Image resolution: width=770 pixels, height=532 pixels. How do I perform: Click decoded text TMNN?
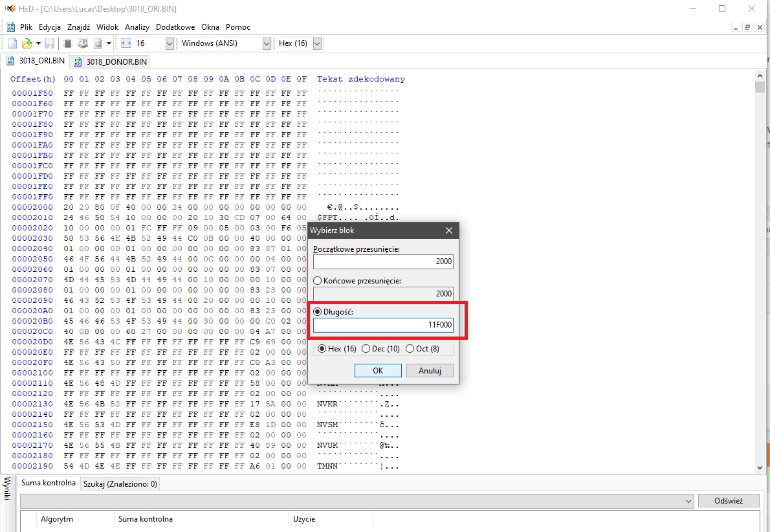click(x=327, y=466)
